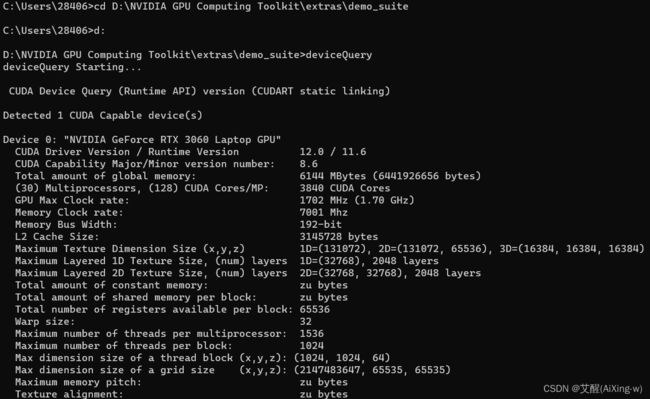Click the '1536' threads per multiprocessor value
The width and height of the screenshot is (650, 399).
(x=311, y=334)
